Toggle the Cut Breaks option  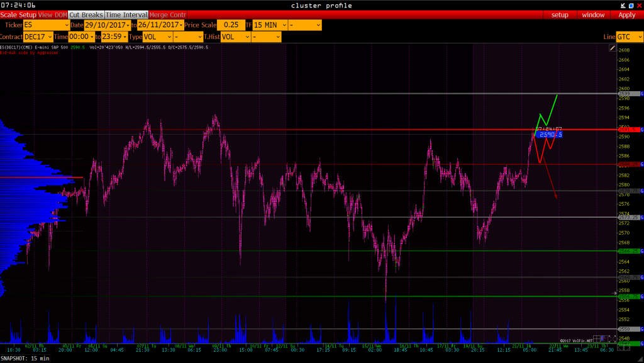pos(86,14)
